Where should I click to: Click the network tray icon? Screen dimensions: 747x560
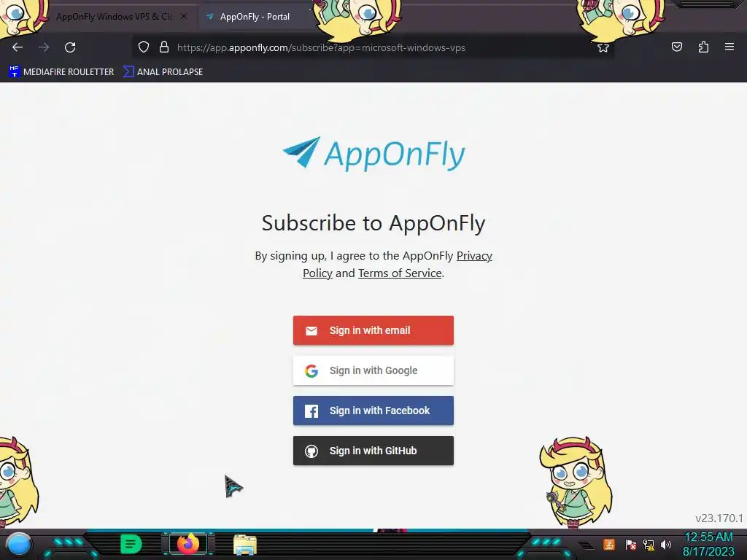649,544
